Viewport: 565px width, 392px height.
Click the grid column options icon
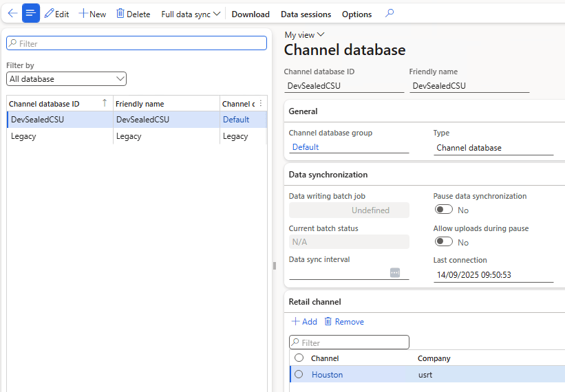tap(260, 104)
